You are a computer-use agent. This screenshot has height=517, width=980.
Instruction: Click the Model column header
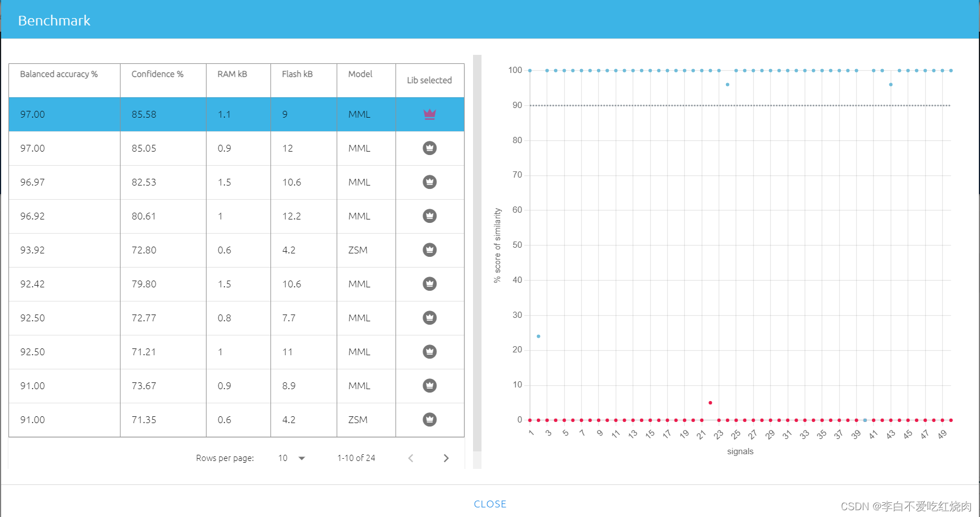(360, 74)
